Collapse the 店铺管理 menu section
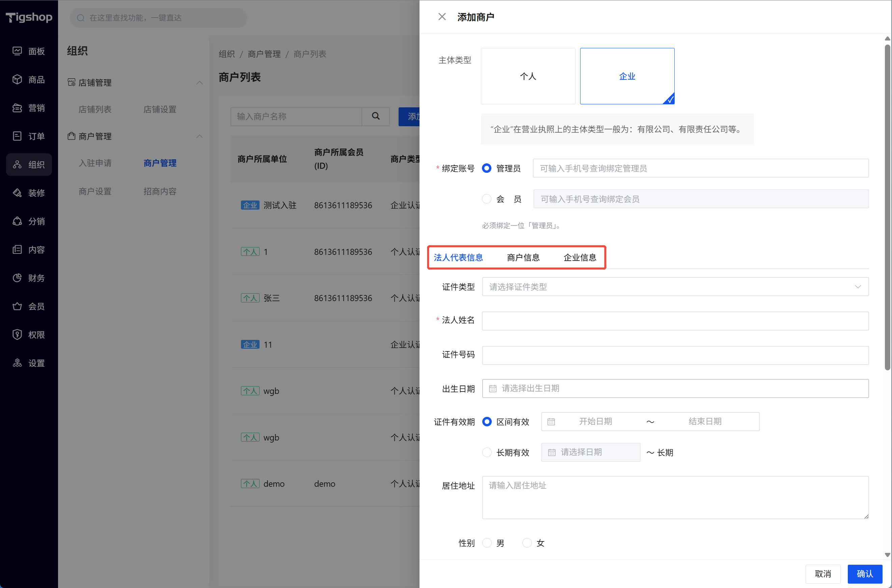 [199, 82]
